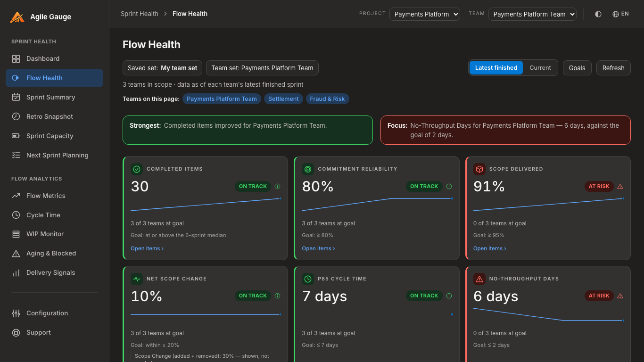Viewport: 644px width, 362px height.
Task: Go to Flow Metrics
Action: tap(54, 196)
